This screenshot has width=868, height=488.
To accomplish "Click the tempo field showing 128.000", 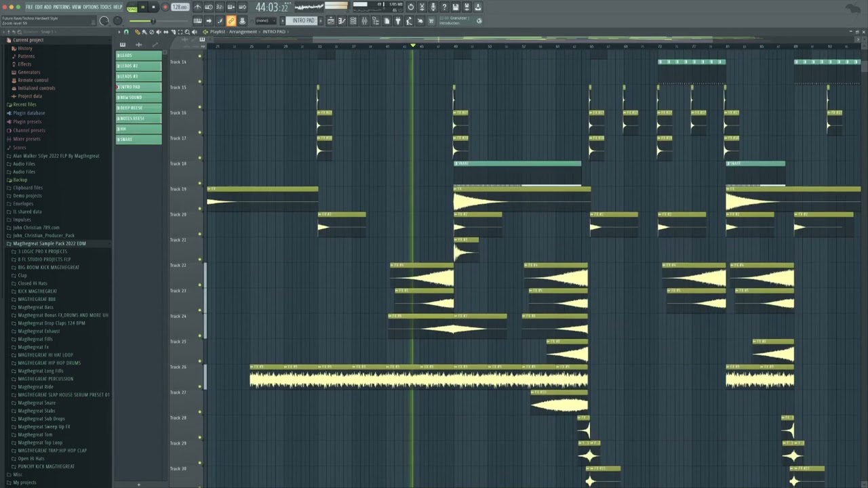I will point(180,7).
